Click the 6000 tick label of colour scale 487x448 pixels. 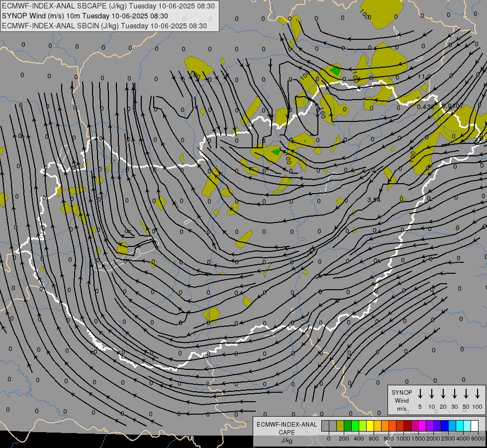(478, 439)
